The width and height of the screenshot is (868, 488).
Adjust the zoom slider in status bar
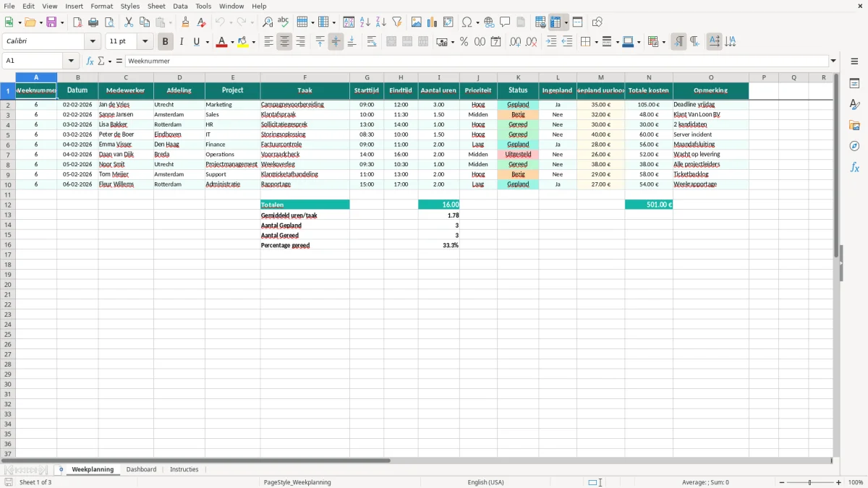coord(810,482)
